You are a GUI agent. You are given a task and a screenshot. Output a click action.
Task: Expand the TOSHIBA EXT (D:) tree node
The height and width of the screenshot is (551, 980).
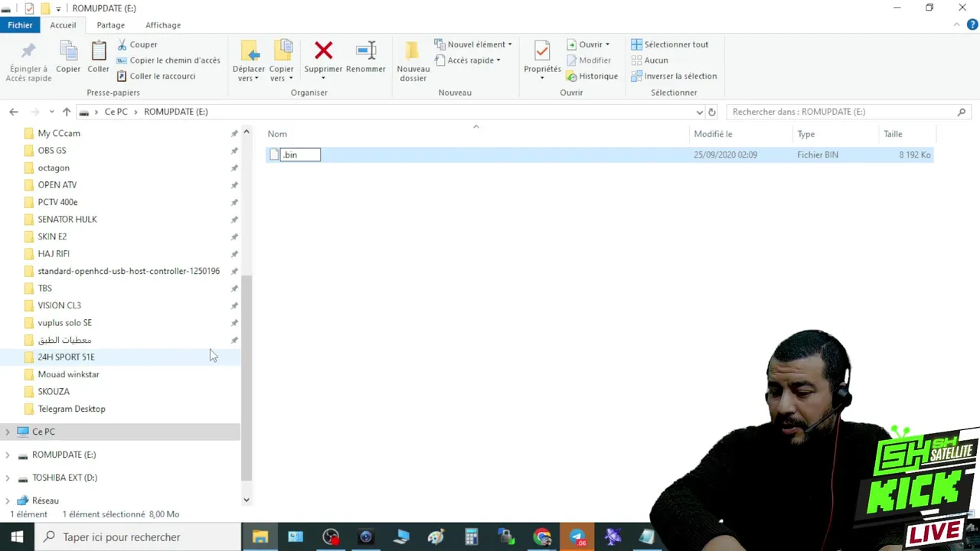pyautogui.click(x=8, y=478)
